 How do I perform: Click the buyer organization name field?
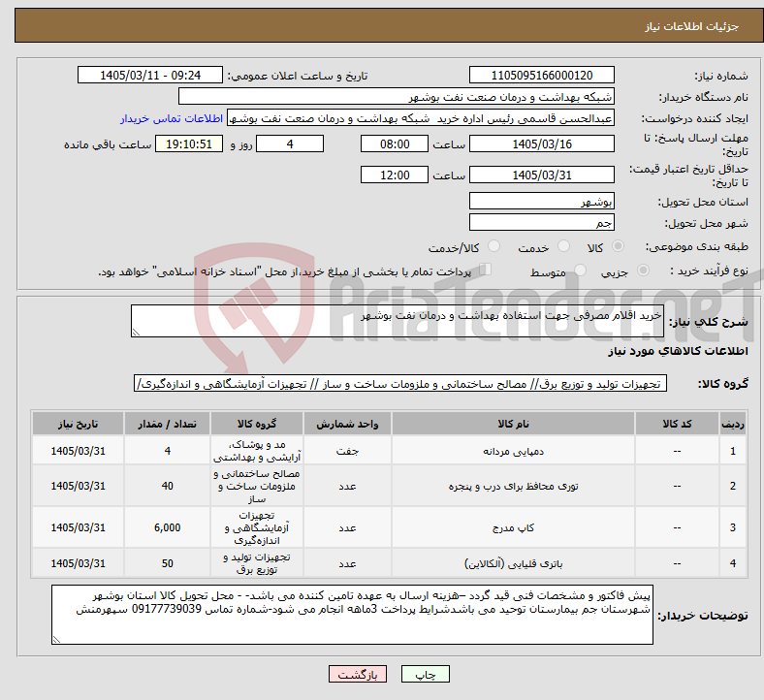click(x=397, y=96)
